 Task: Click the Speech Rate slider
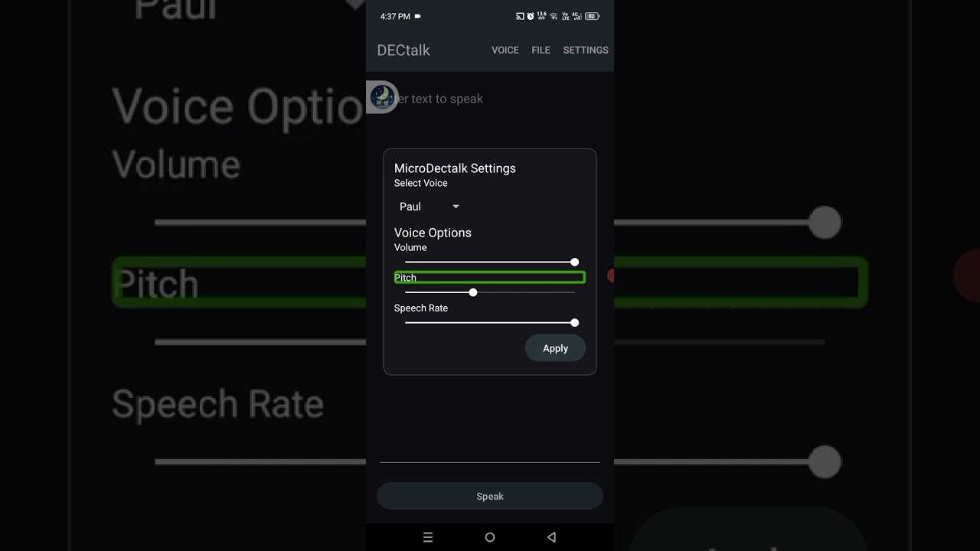(490, 322)
